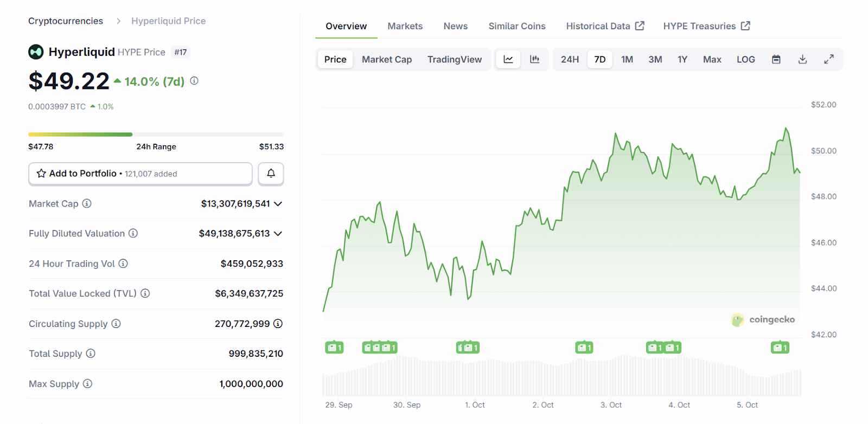This screenshot has height=424, width=868.
Task: Toggle the LOG scale on the chart
Action: click(x=745, y=60)
